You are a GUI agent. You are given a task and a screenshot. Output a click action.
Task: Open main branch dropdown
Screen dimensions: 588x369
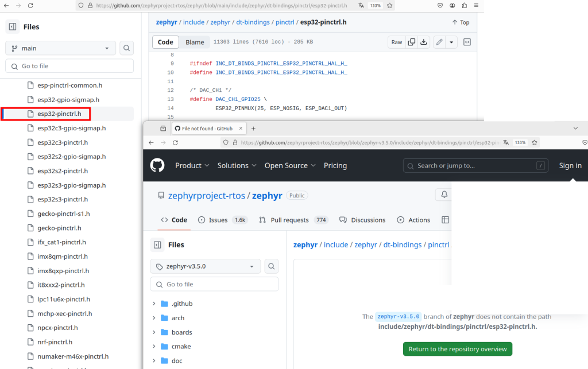pyautogui.click(x=61, y=48)
